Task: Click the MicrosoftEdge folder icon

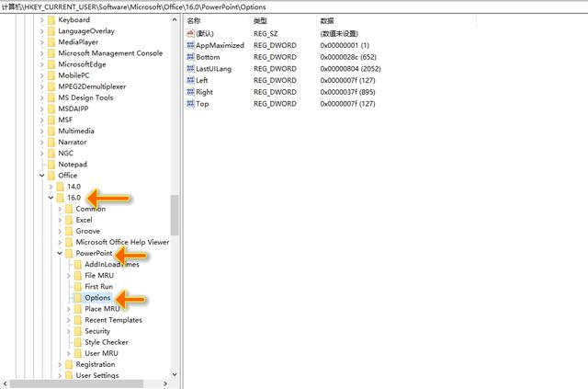Action: click(x=51, y=64)
